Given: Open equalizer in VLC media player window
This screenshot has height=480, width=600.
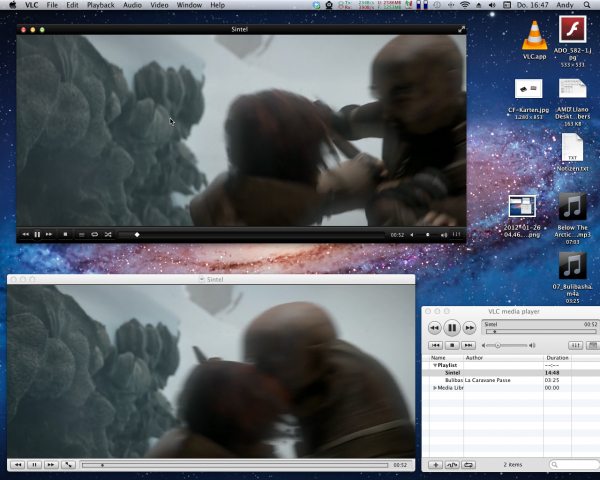Looking at the screenshot, I should point(576,345).
